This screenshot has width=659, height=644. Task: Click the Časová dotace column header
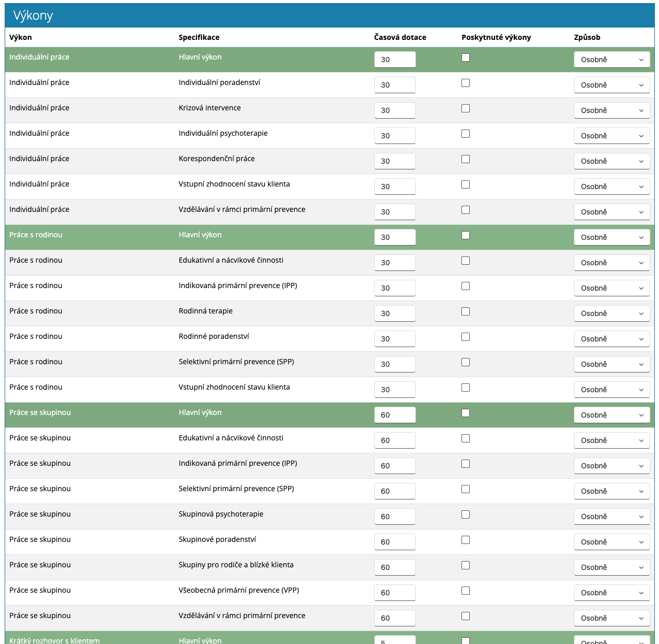tap(400, 37)
